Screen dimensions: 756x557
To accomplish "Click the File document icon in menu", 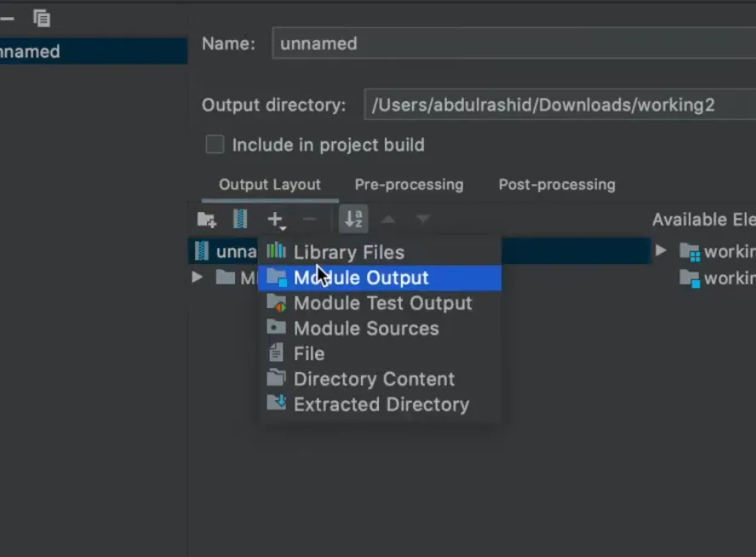I will (x=277, y=353).
